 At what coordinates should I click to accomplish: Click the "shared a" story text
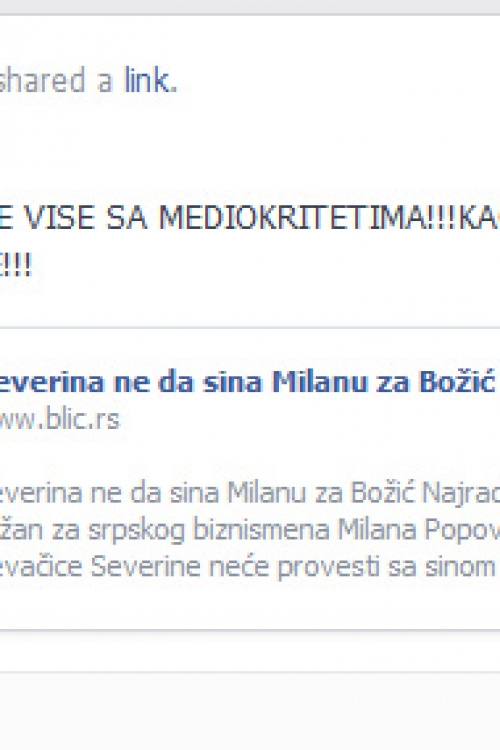[56, 80]
